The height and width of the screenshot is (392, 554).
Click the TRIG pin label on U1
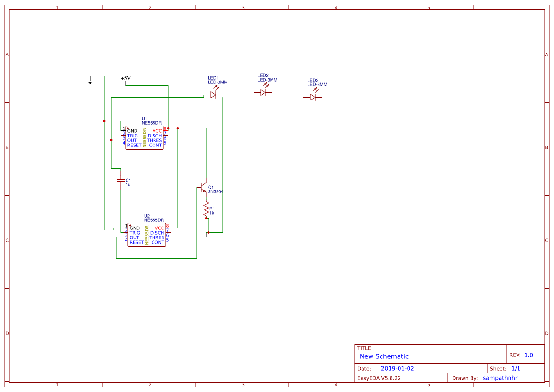133,136
